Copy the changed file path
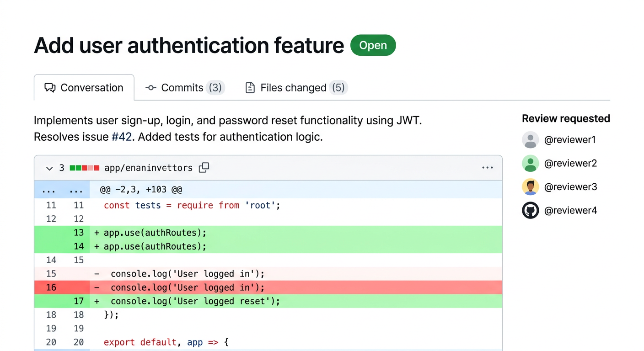The image size is (644, 351). [x=204, y=168]
